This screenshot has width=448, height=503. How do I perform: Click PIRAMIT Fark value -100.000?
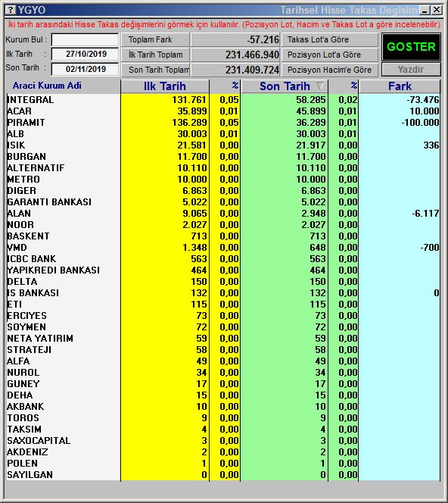coord(420,123)
